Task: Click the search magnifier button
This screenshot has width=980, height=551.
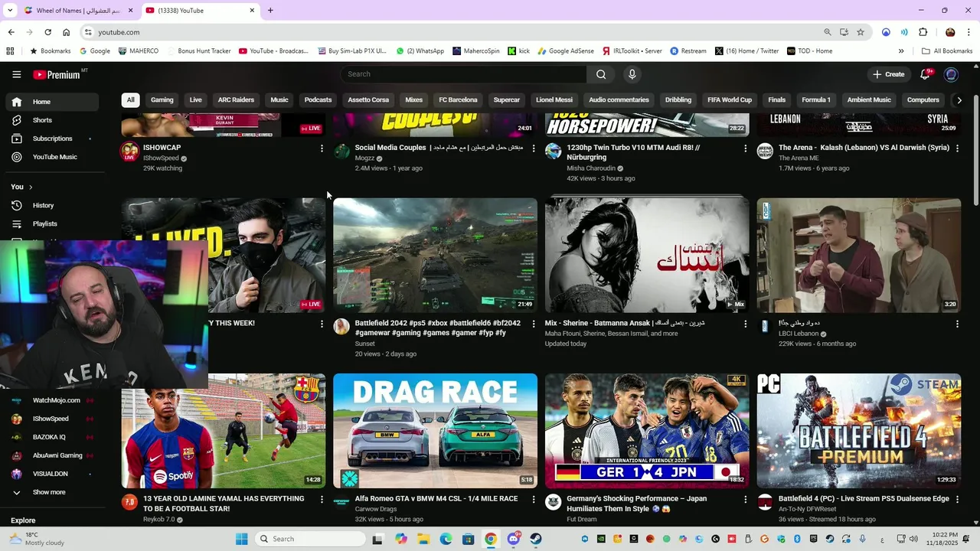Action: click(x=601, y=74)
